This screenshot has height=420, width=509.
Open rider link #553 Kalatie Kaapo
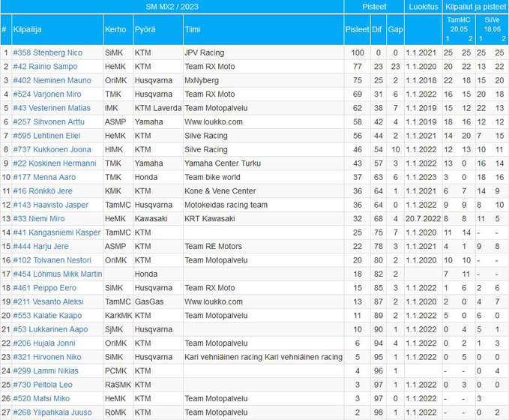pyautogui.click(x=47, y=316)
